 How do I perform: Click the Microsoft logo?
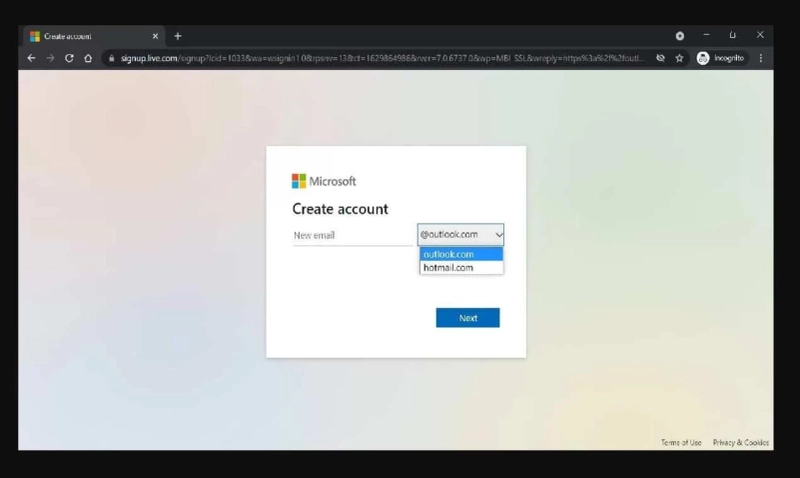324,181
